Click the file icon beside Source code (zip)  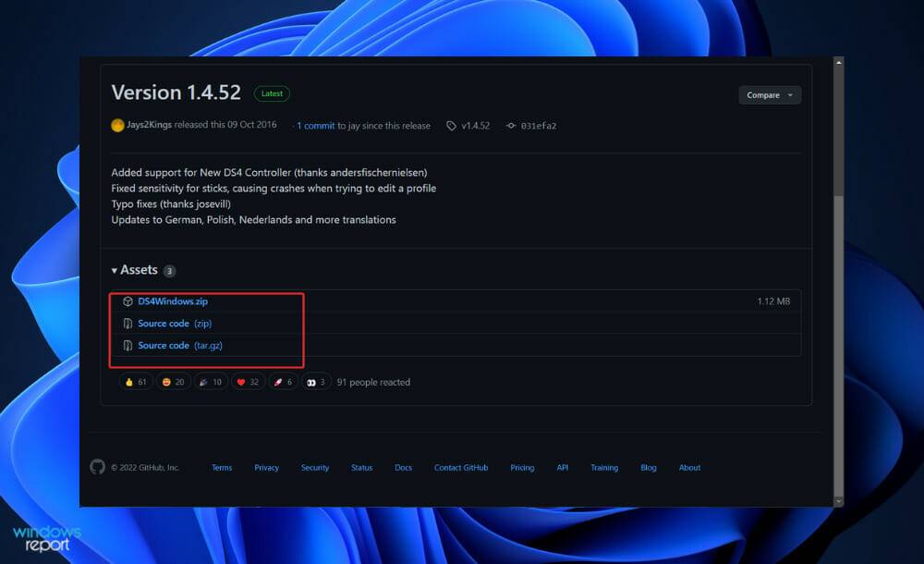tap(128, 324)
